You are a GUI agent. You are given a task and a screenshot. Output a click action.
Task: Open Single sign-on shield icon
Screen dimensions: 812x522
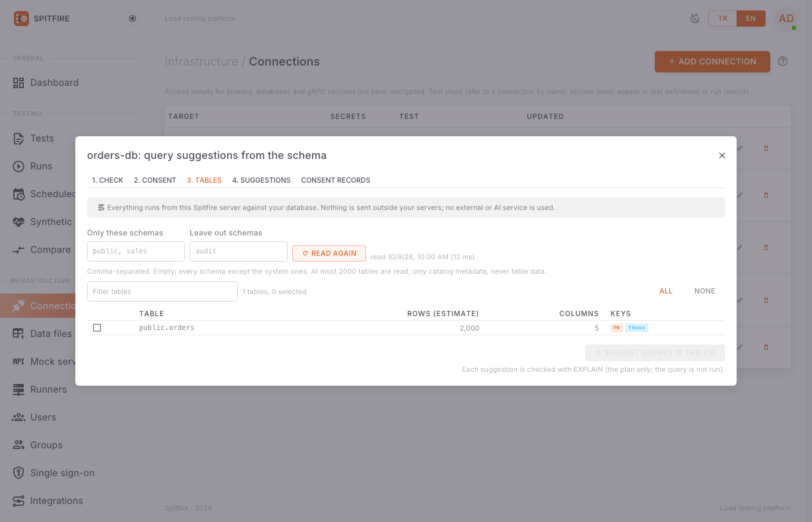pyautogui.click(x=19, y=473)
